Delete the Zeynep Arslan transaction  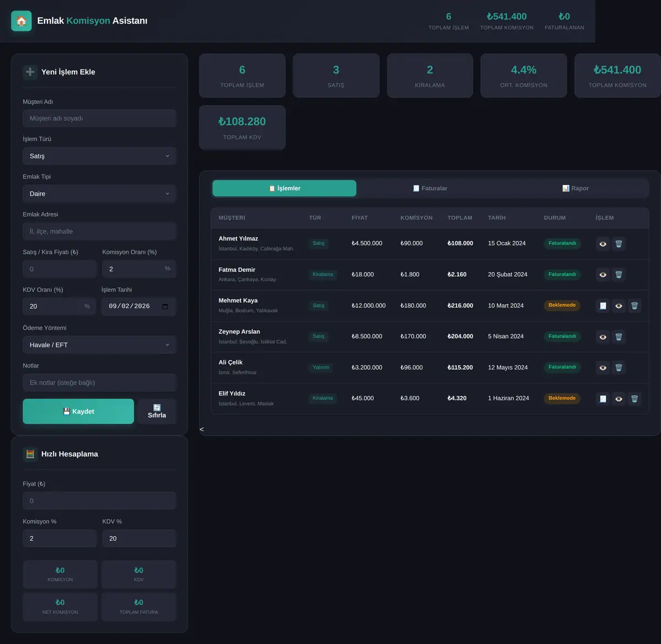coord(619,337)
